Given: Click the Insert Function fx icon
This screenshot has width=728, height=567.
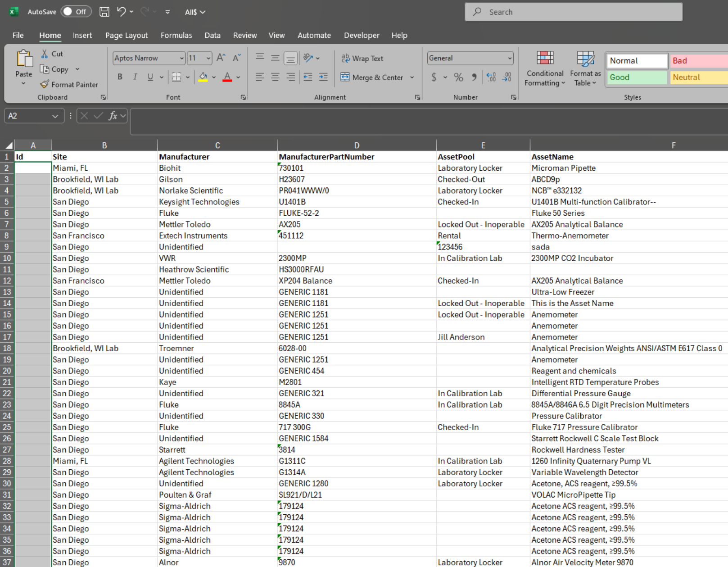Looking at the screenshot, I should point(113,116).
